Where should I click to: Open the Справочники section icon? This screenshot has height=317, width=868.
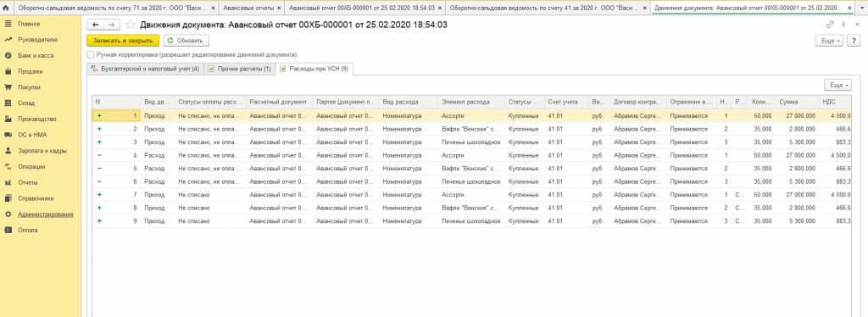[x=8, y=198]
